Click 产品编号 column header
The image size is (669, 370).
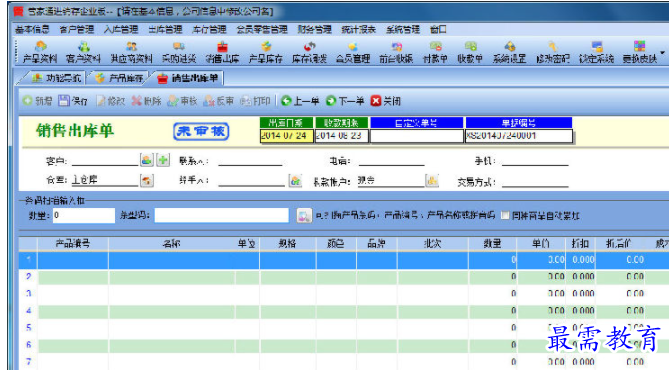pos(73,244)
